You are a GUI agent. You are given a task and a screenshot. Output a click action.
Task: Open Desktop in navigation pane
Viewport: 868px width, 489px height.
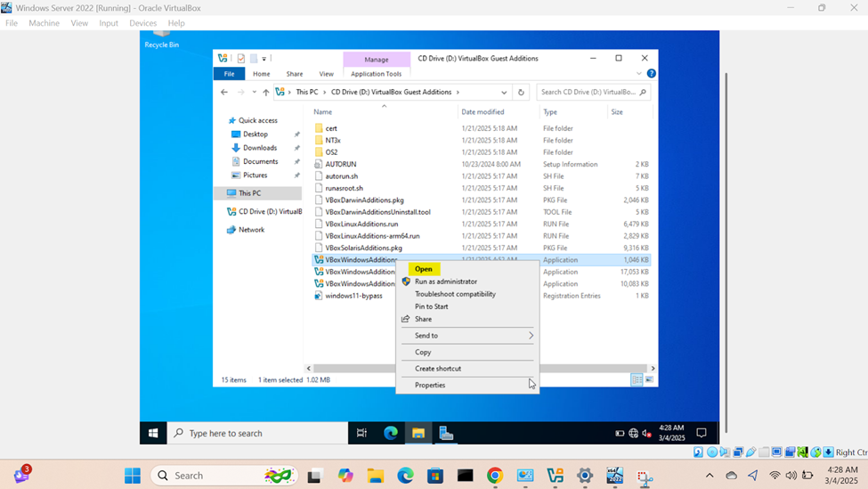point(255,134)
